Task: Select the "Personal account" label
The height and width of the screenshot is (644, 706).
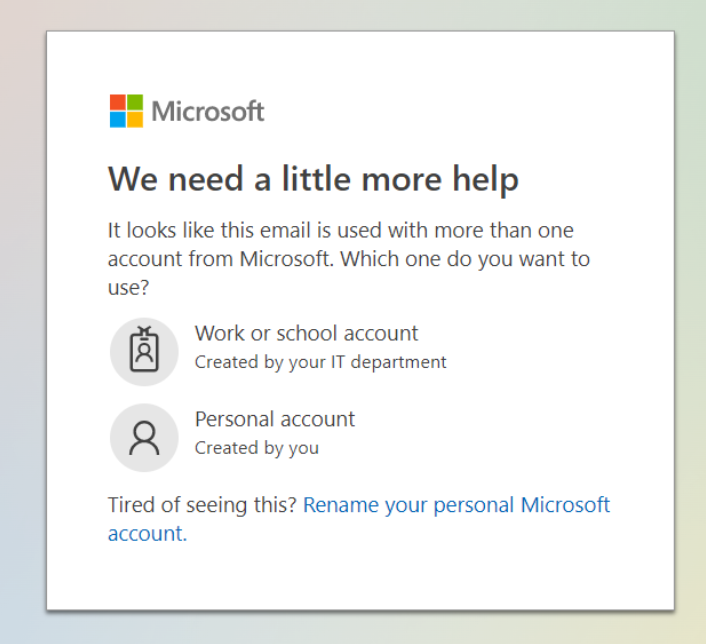Action: pos(275,419)
